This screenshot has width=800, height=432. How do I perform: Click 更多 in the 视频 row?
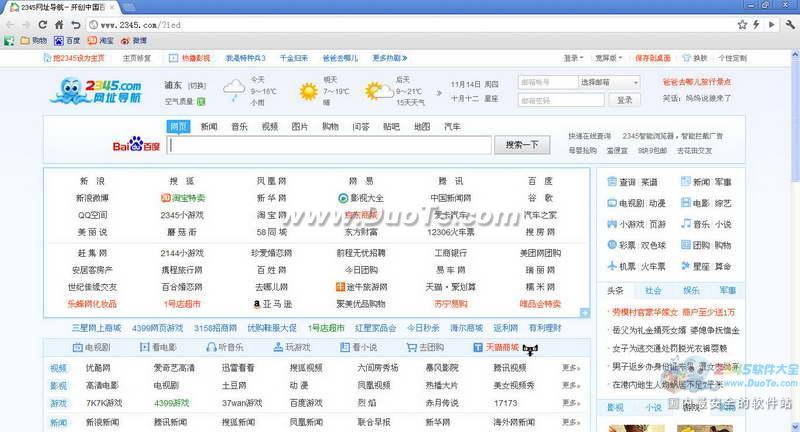571,368
